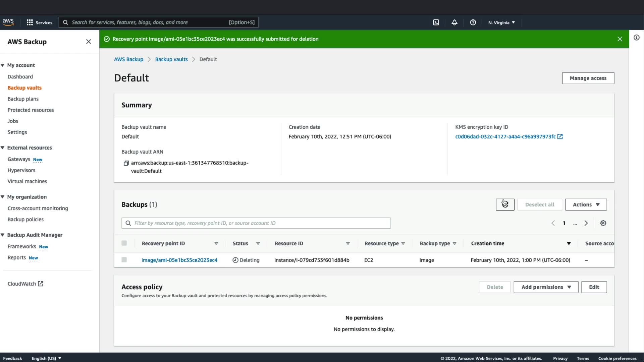Open the KMS encryption key link
This screenshot has height=362, width=644.
tap(505, 137)
